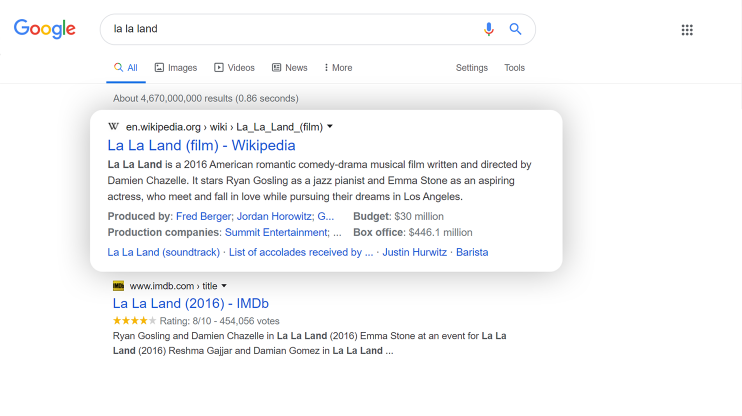Open search Tools
The image size is (742, 416).
click(x=514, y=68)
